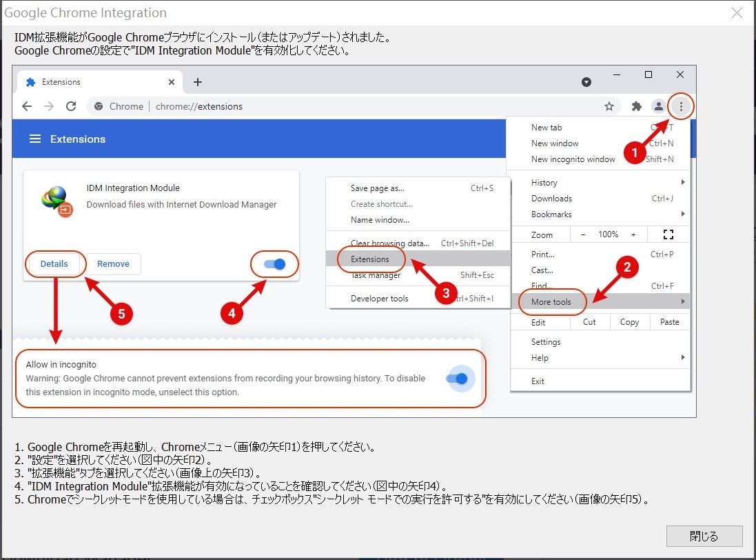Click Copy in the Edit row

[629, 321]
